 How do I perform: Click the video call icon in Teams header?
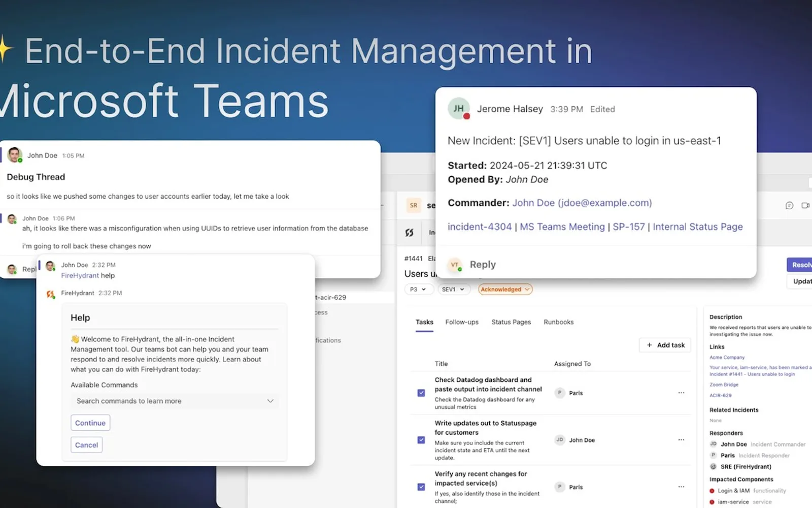pyautogui.click(x=805, y=206)
